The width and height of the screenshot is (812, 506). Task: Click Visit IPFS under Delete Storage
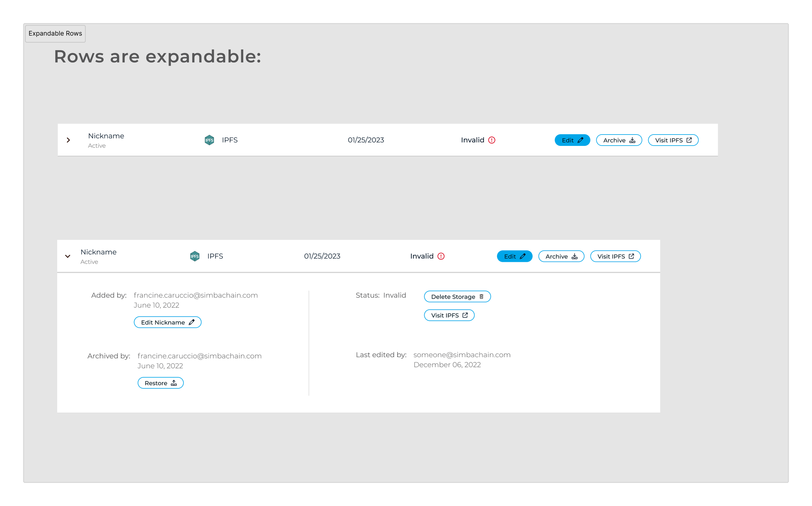[x=449, y=315]
